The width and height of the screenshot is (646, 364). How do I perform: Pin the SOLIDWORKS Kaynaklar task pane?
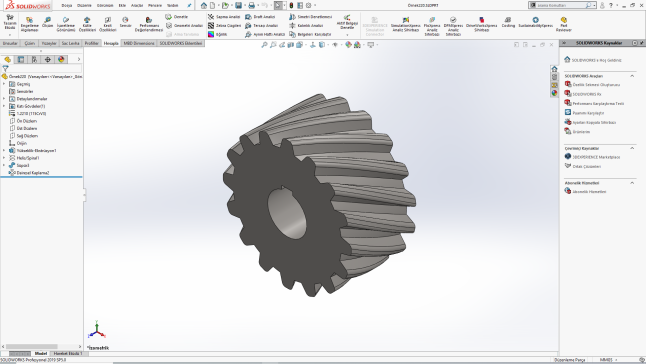pyautogui.click(x=642, y=43)
